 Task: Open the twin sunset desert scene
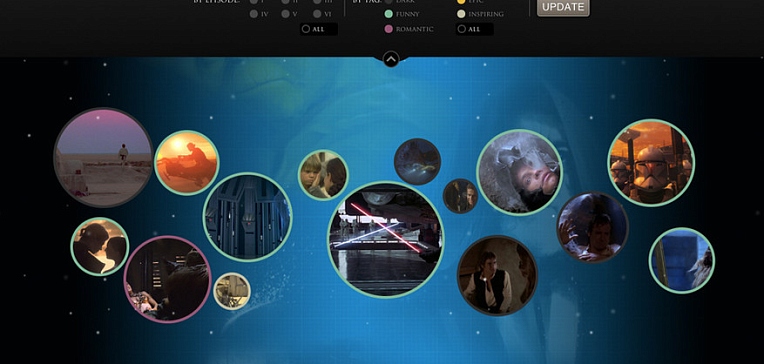pyautogui.click(x=103, y=157)
